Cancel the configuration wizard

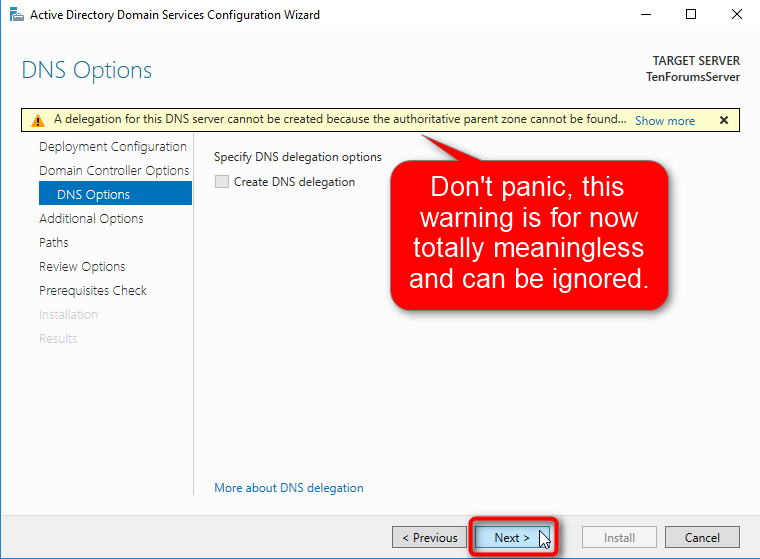click(x=702, y=537)
